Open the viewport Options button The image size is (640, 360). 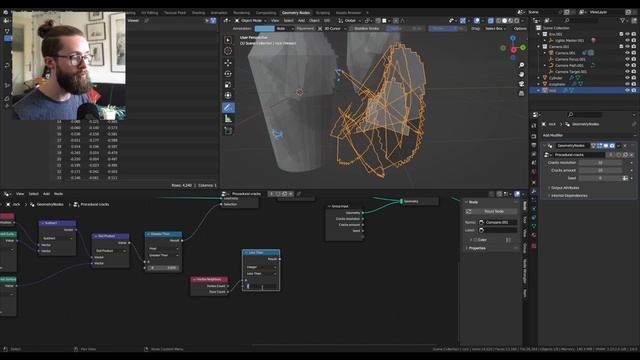(x=520, y=29)
